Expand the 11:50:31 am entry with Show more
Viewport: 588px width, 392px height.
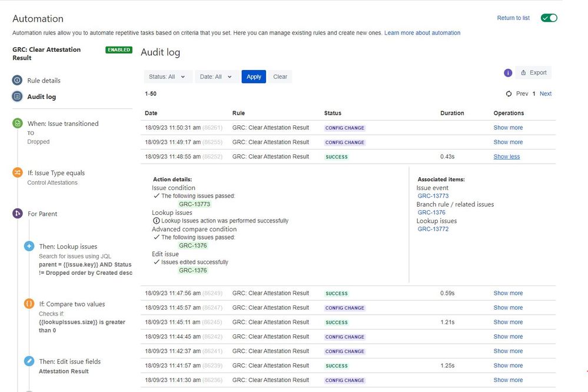click(x=508, y=128)
